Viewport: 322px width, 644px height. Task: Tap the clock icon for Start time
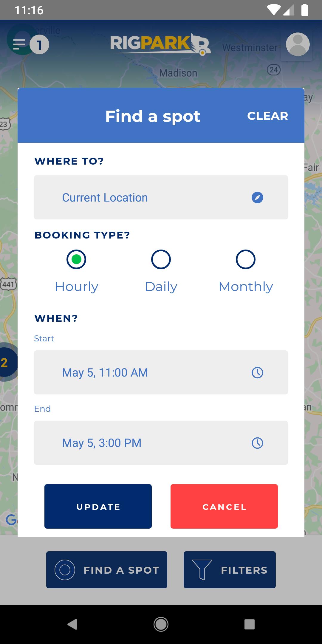pos(257,373)
